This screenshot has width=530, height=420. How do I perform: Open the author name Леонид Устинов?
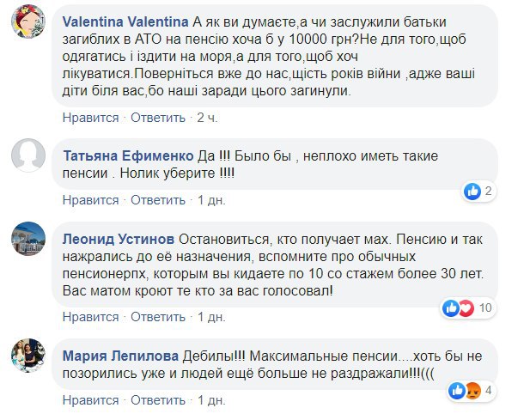pos(117,238)
